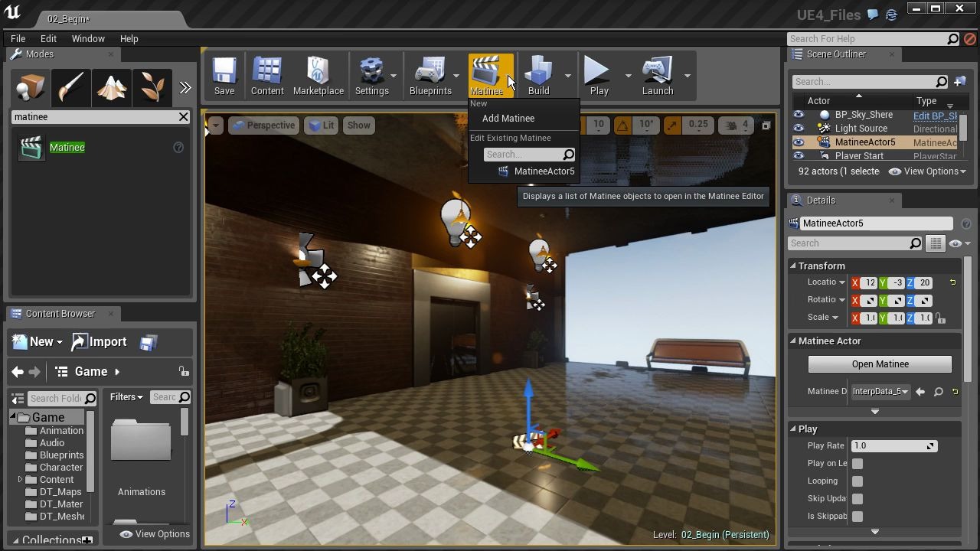Click the Launch toolbar icon

point(658,76)
